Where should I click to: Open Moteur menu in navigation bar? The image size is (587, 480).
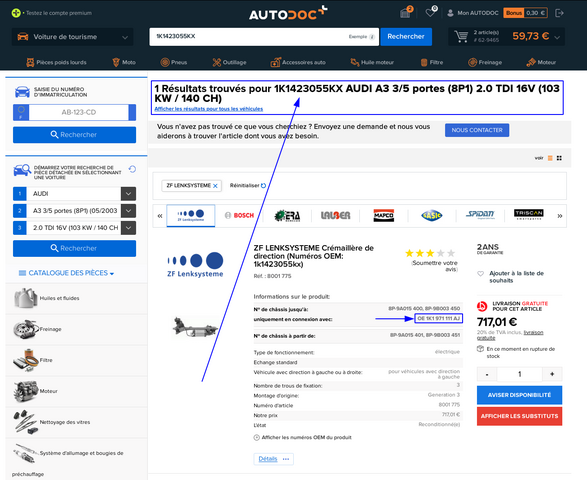[541, 62]
